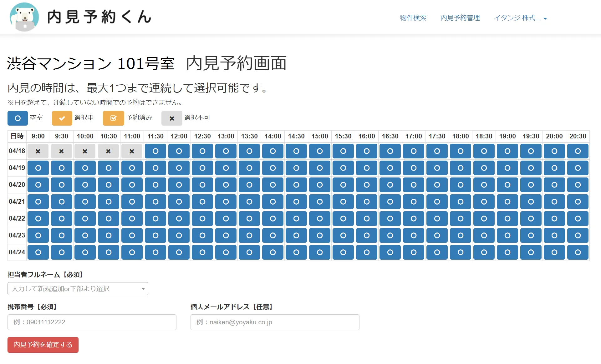The height and width of the screenshot is (364, 601).
Task: Click the orange 予約済み legend icon
Action: coord(113,118)
